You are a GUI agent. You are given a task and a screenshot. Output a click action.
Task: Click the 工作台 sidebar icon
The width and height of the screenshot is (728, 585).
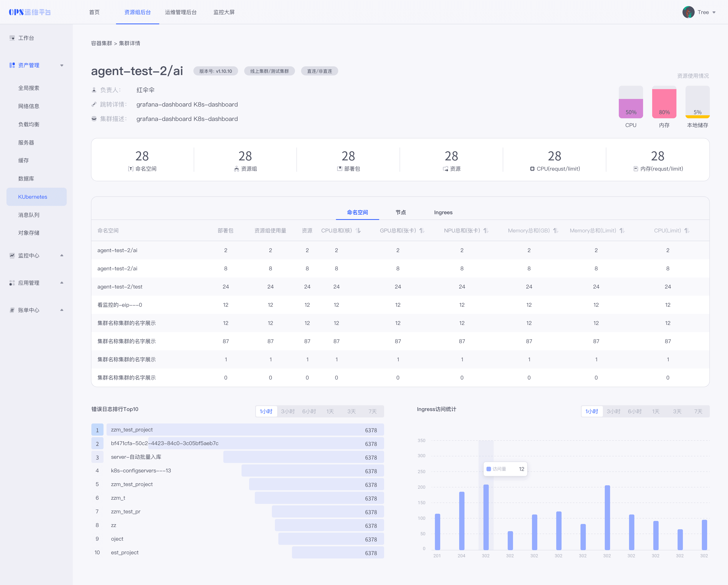click(x=12, y=38)
